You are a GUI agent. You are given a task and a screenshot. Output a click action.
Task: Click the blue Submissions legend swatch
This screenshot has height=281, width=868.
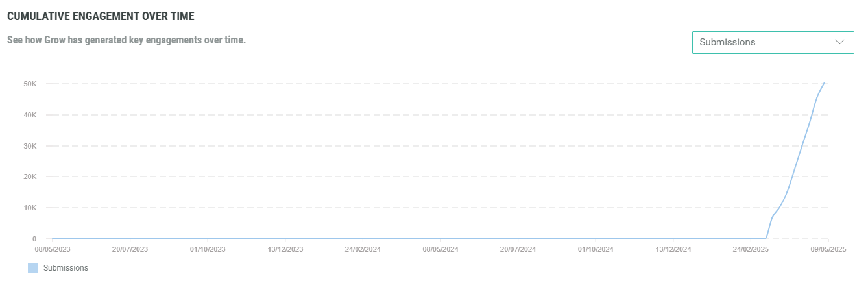coord(33,268)
